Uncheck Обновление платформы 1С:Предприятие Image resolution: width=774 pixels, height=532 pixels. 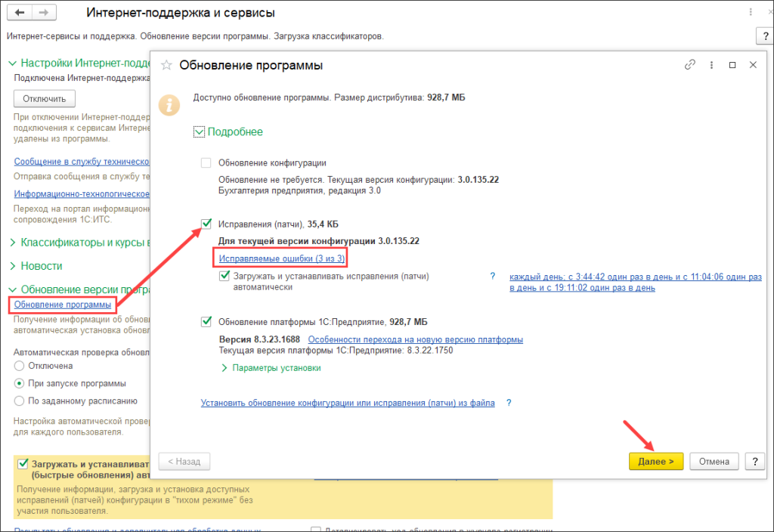pyautogui.click(x=206, y=322)
